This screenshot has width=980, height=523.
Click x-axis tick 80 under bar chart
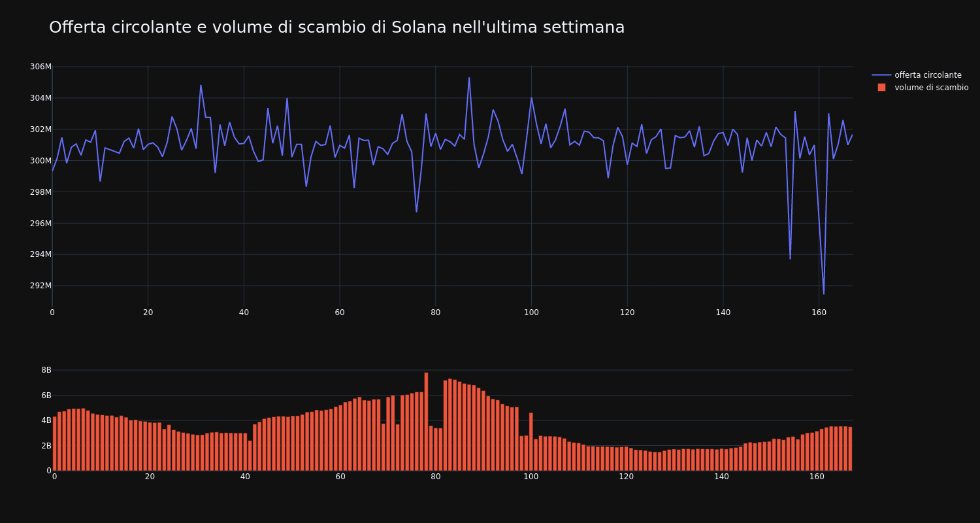[436, 477]
